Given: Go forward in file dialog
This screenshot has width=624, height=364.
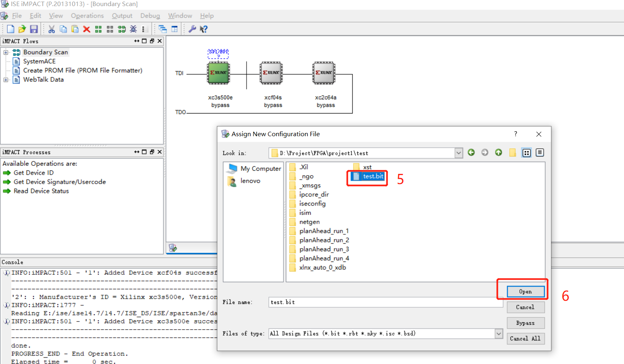Looking at the screenshot, I should 485,152.
